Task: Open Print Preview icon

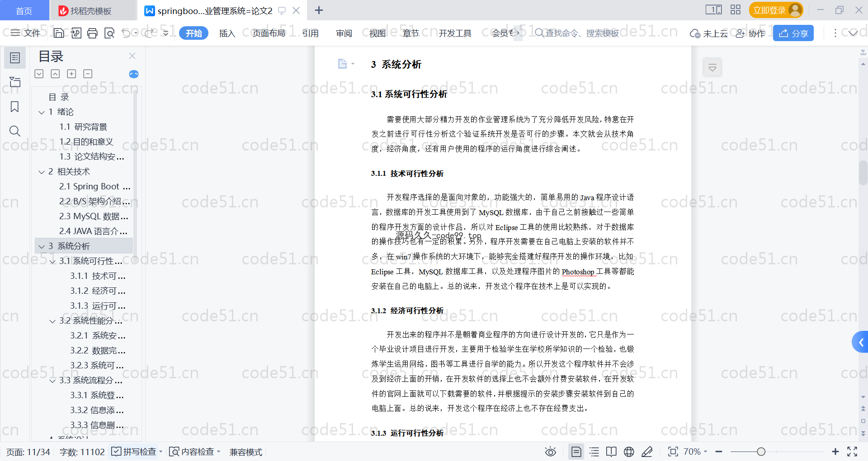Action: click(109, 33)
